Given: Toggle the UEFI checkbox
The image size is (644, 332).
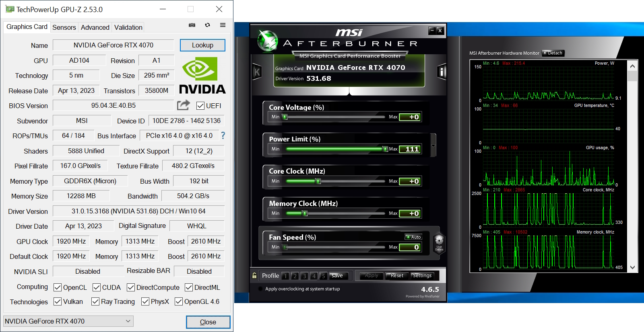Looking at the screenshot, I should point(200,106).
